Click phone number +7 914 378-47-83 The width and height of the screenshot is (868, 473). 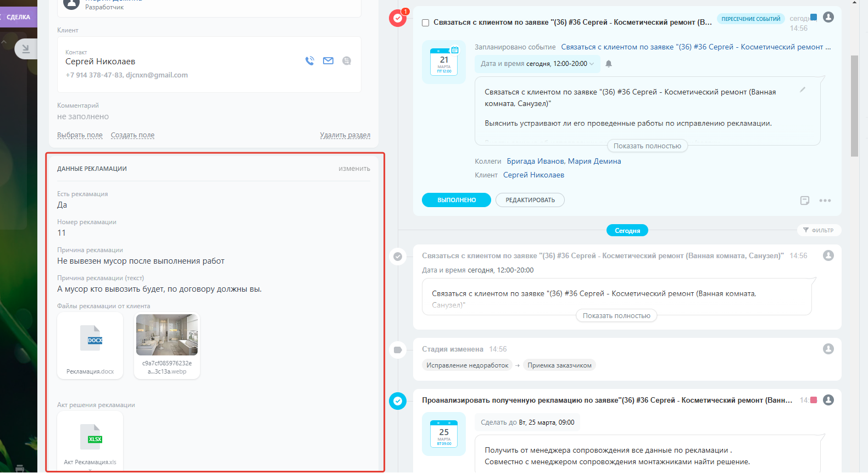pyautogui.click(x=93, y=75)
